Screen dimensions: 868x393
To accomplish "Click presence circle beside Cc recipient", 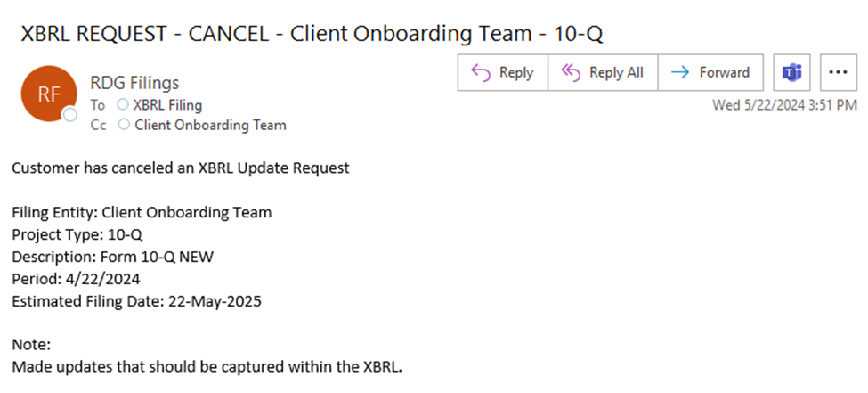I will pyautogui.click(x=124, y=125).
